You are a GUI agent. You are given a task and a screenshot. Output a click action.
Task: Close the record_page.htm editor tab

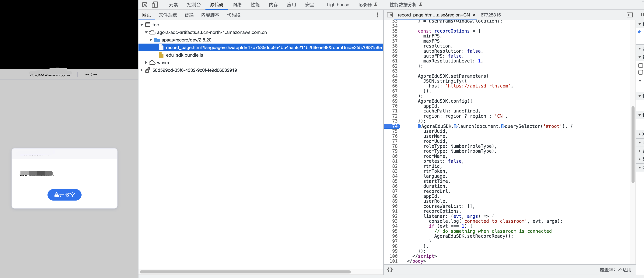click(x=474, y=15)
